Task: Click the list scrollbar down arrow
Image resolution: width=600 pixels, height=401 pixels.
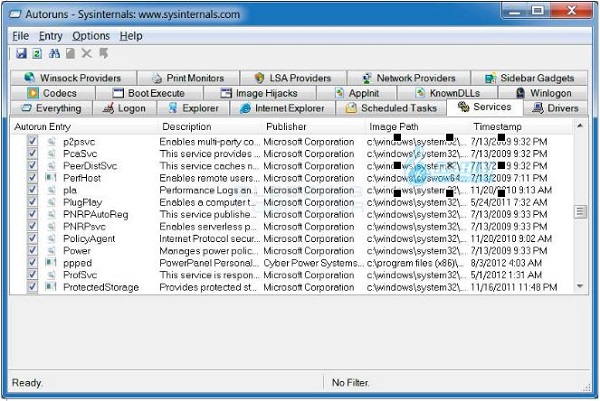Action: tap(580, 286)
